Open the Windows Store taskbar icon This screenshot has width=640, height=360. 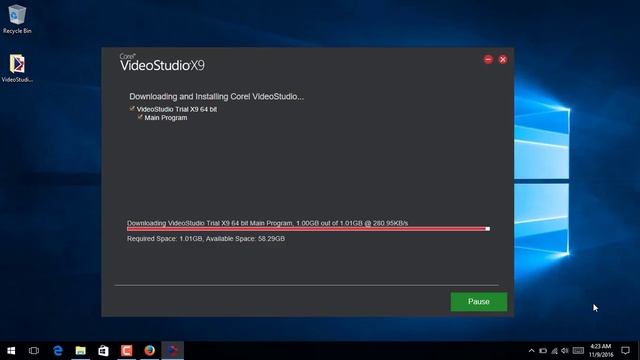(x=103, y=351)
